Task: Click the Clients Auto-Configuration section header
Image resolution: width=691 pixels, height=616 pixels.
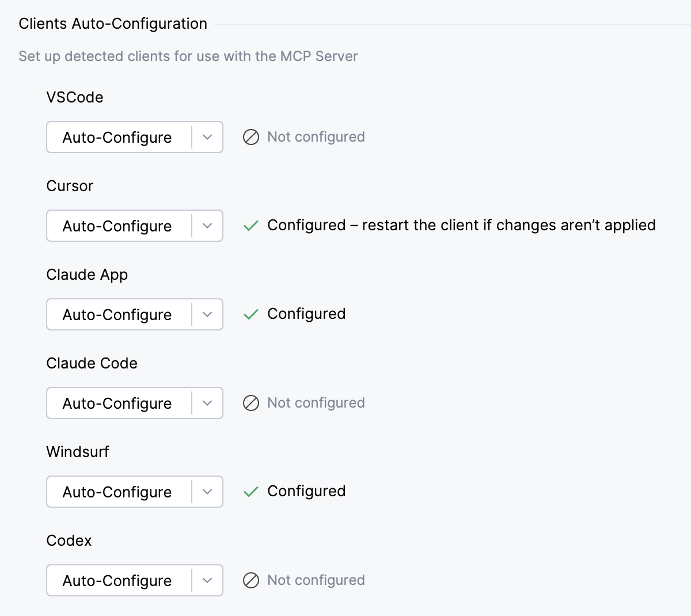Action: pyautogui.click(x=113, y=24)
